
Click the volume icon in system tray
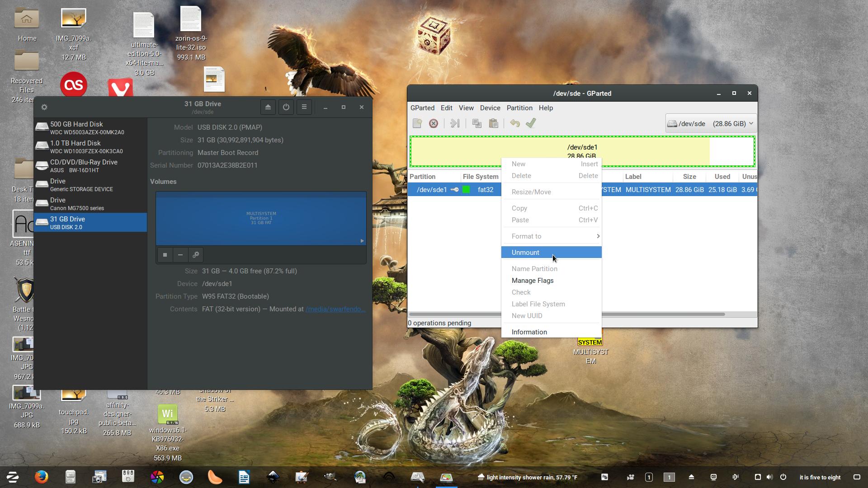click(769, 477)
